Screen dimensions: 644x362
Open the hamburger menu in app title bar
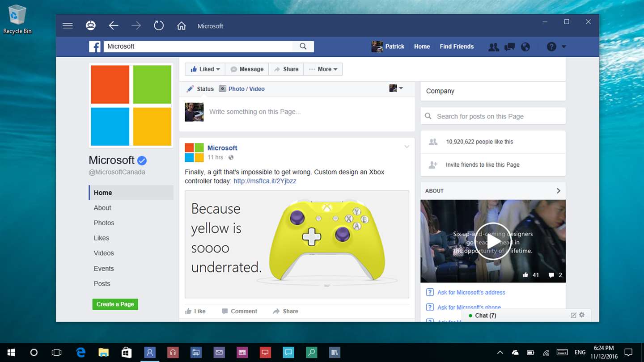click(68, 26)
